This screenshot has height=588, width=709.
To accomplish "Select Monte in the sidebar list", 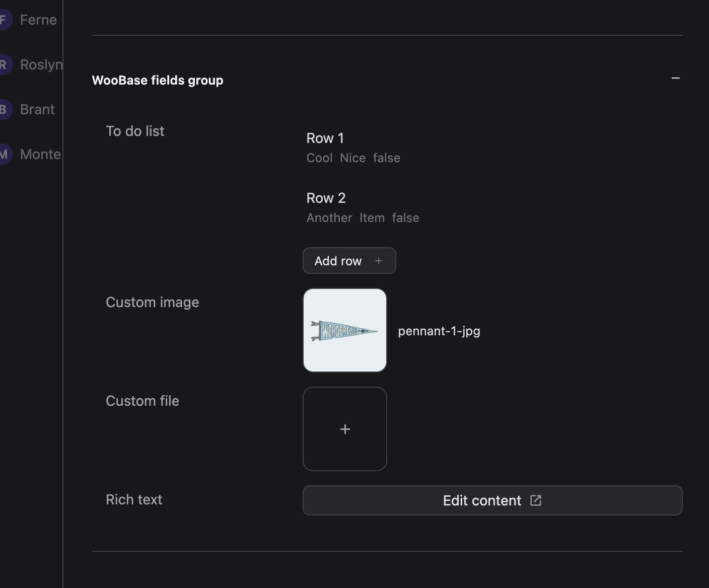I will pyautogui.click(x=40, y=154).
